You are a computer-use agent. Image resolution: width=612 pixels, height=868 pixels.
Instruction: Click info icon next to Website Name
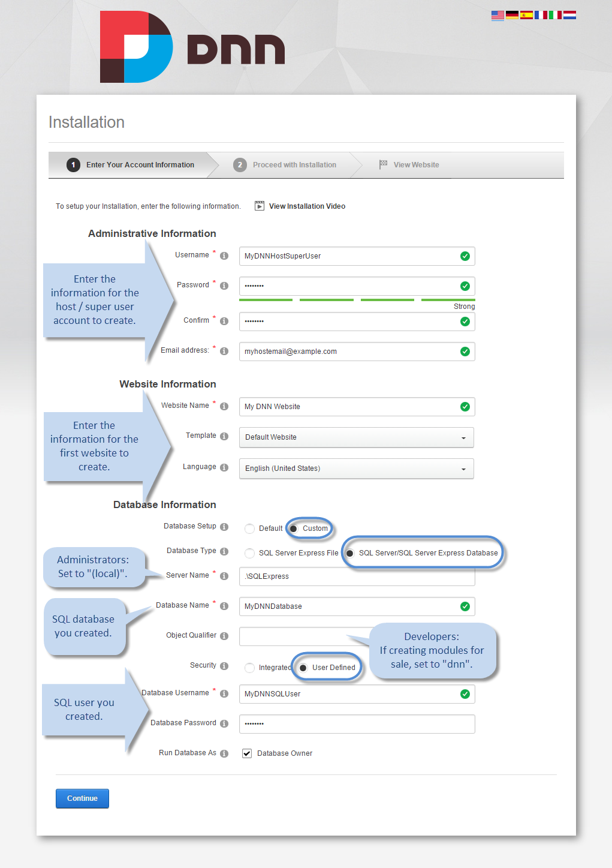pyautogui.click(x=224, y=406)
